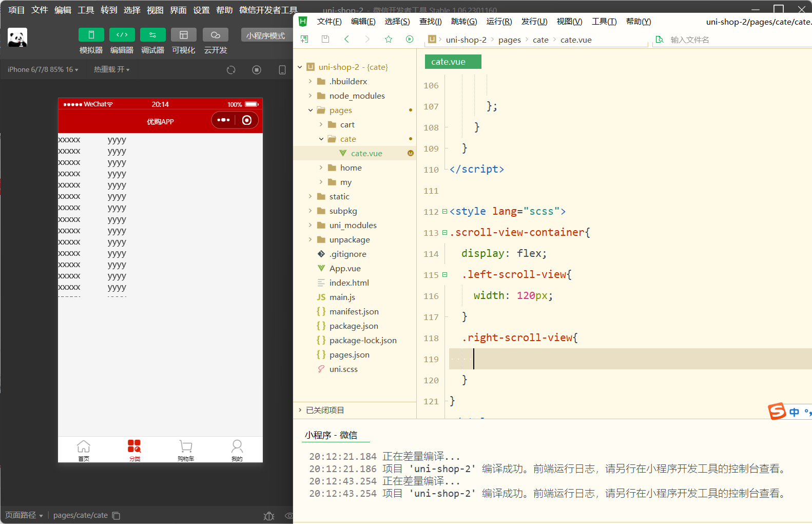Collapse the uni-shop-2 project root
Image resolution: width=812 pixels, height=524 pixels.
point(300,67)
